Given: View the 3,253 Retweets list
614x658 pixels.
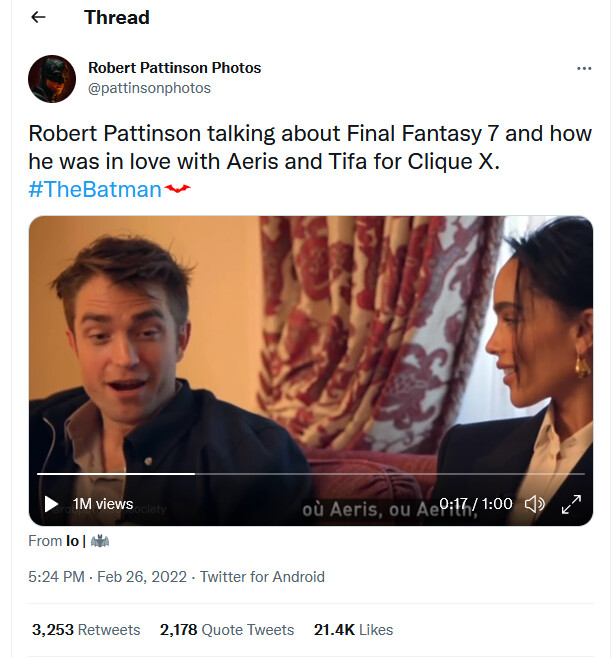Looking at the screenshot, I should point(86,630).
